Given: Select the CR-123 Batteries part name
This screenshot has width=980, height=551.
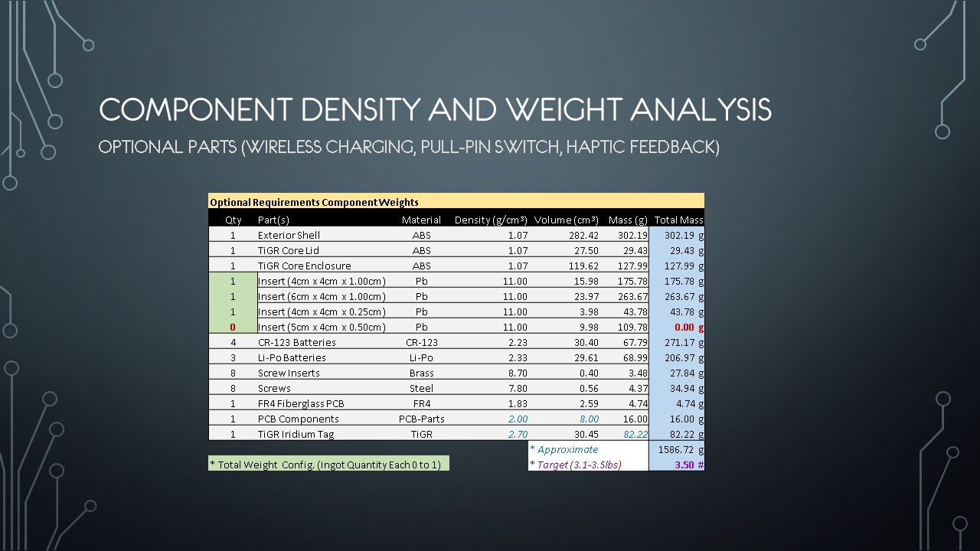Looking at the screenshot, I should coord(296,342).
